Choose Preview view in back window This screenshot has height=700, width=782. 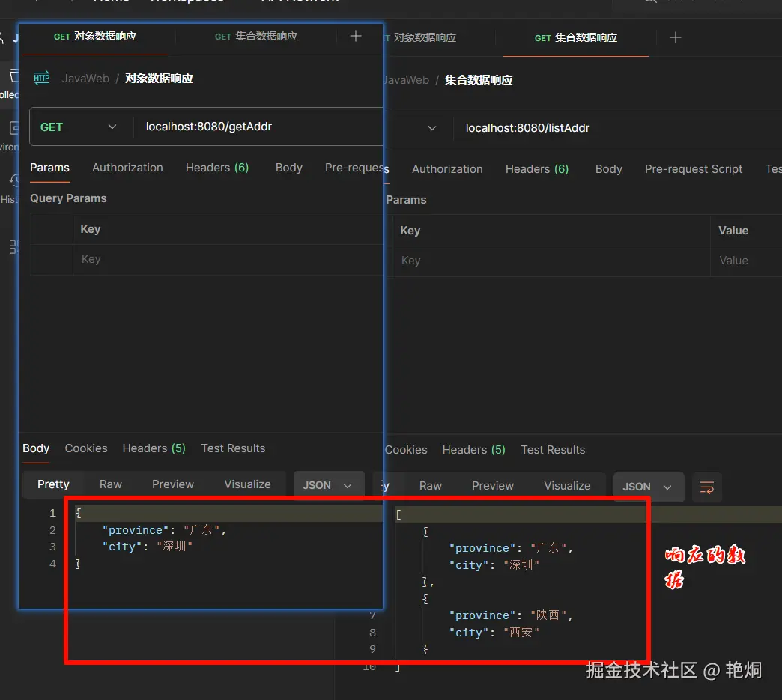[x=493, y=486]
